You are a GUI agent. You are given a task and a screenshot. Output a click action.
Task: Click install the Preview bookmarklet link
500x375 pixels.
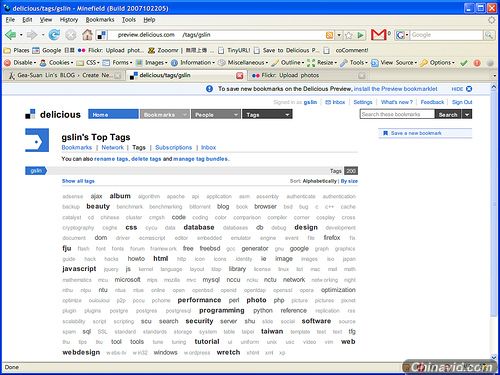tap(395, 89)
